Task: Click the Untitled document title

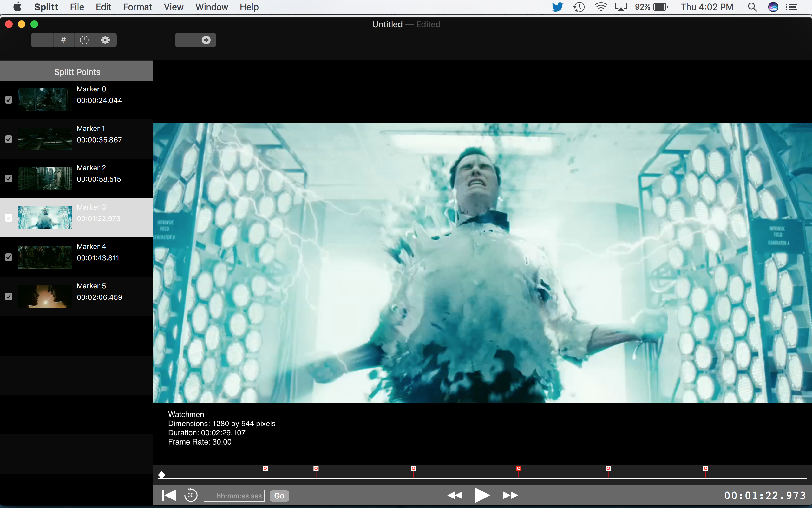Action: (387, 24)
